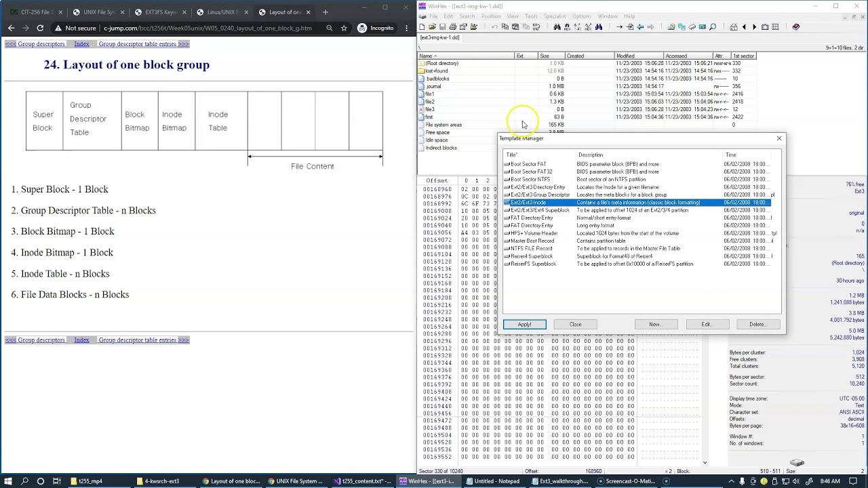Follow the Index link at page top
The height and width of the screenshot is (488, 868).
[x=81, y=44]
